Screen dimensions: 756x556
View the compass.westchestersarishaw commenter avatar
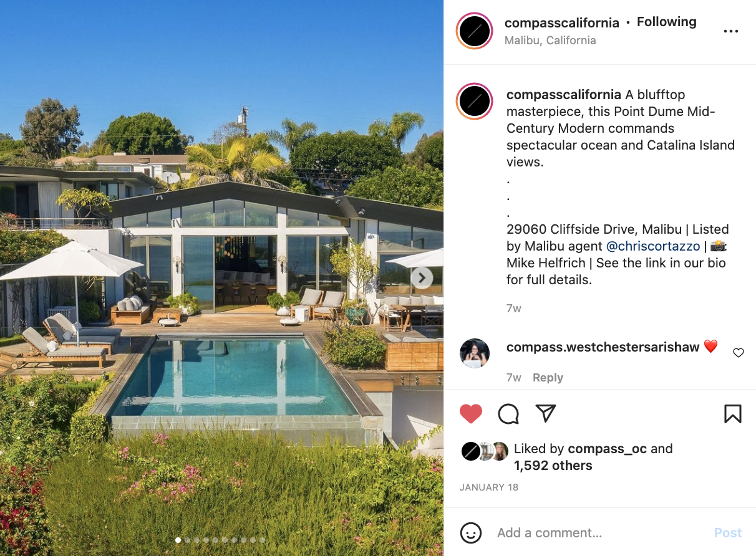click(x=475, y=353)
